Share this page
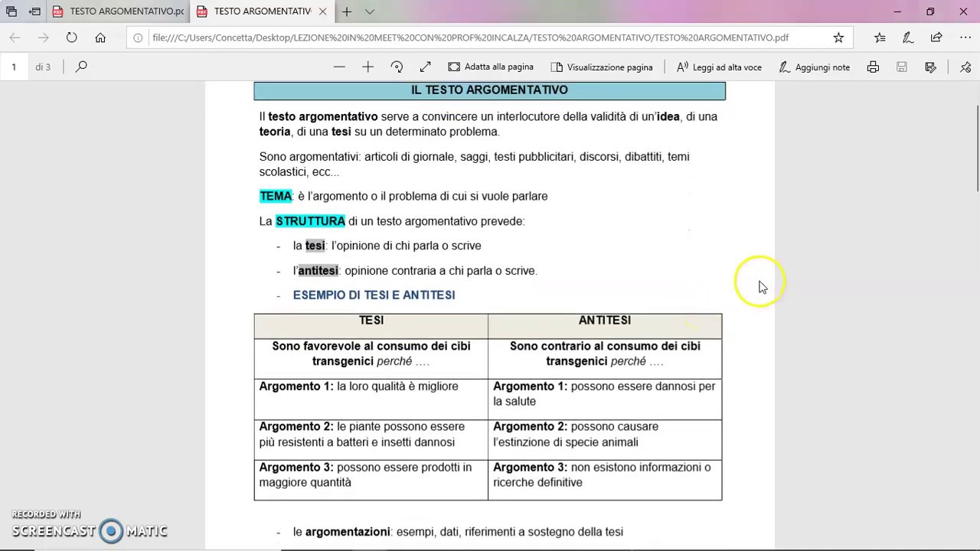The width and height of the screenshot is (980, 551). 936,37
